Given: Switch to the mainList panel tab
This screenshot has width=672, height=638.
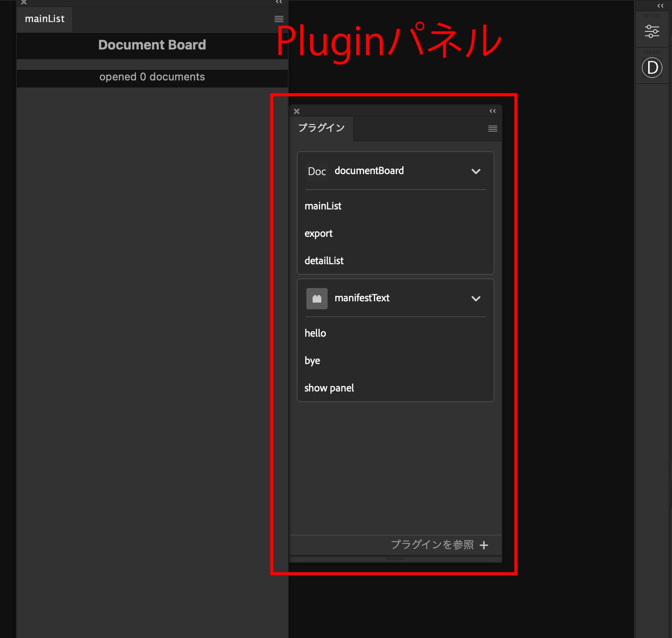Looking at the screenshot, I should (x=45, y=19).
